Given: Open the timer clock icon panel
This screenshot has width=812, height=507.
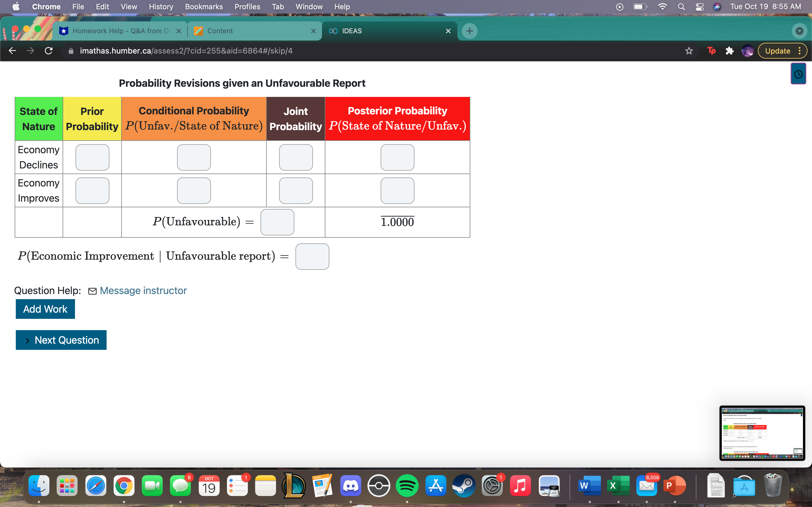Looking at the screenshot, I should point(798,74).
